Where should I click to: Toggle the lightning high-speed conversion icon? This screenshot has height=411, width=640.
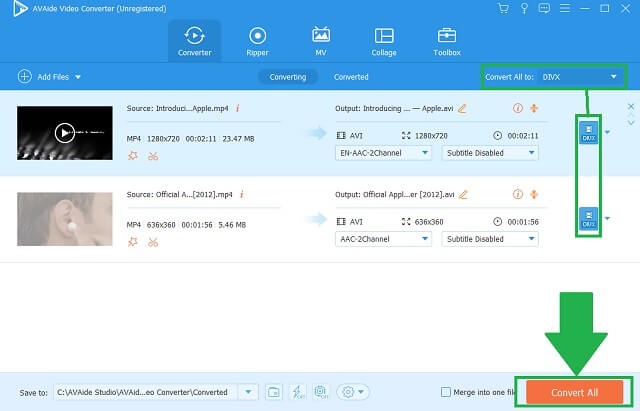(298, 392)
